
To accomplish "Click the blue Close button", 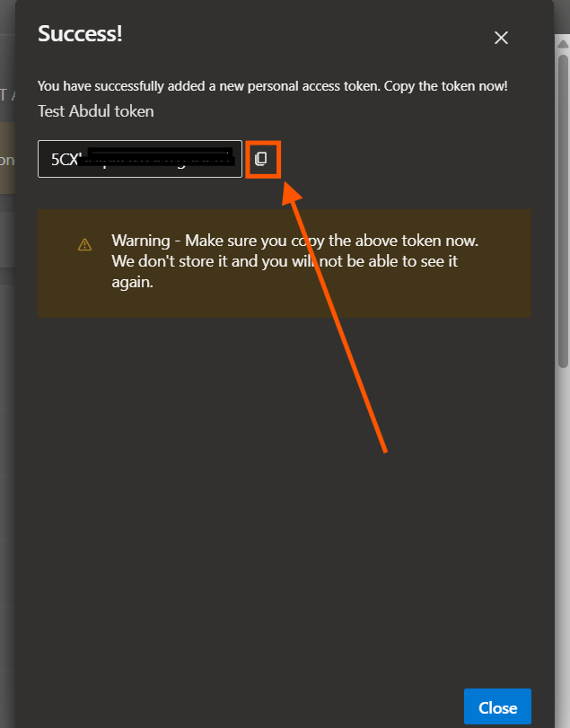I will tap(497, 707).
